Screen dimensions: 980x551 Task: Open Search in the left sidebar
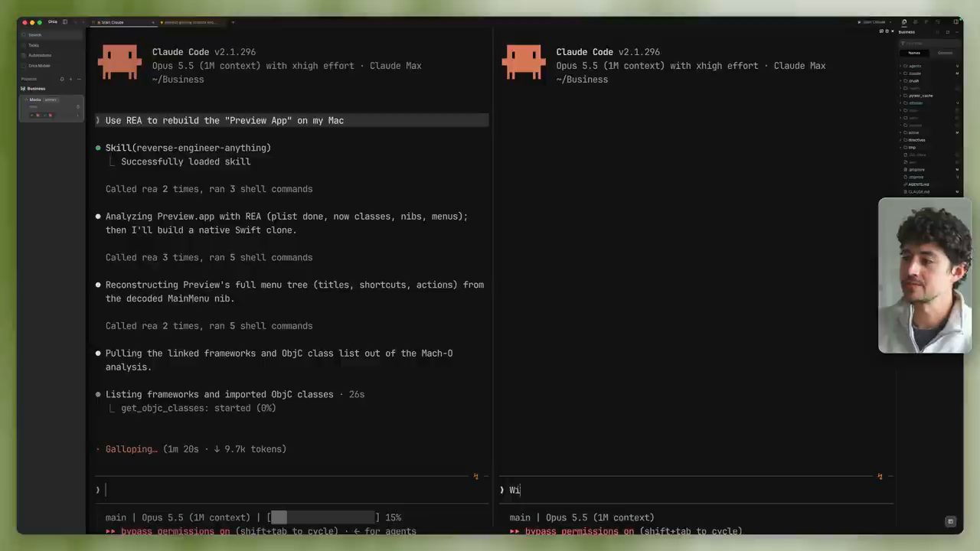coord(52,35)
